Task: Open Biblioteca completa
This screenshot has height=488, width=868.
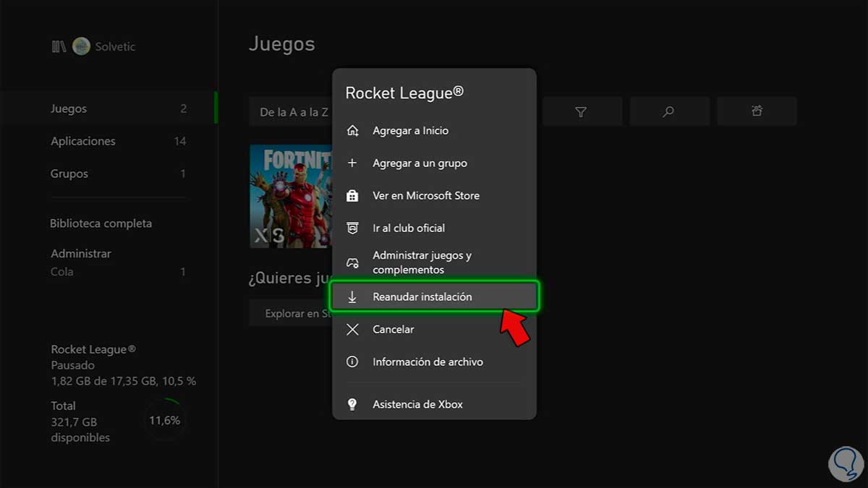Action: click(101, 224)
